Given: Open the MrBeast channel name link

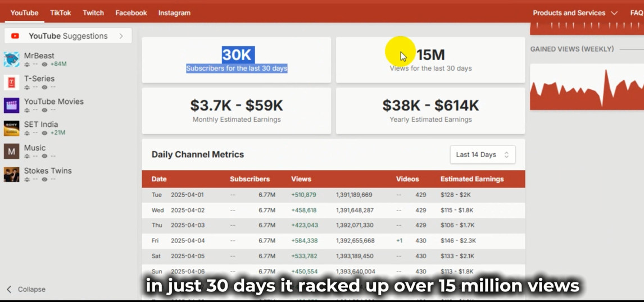Looking at the screenshot, I should pos(39,56).
